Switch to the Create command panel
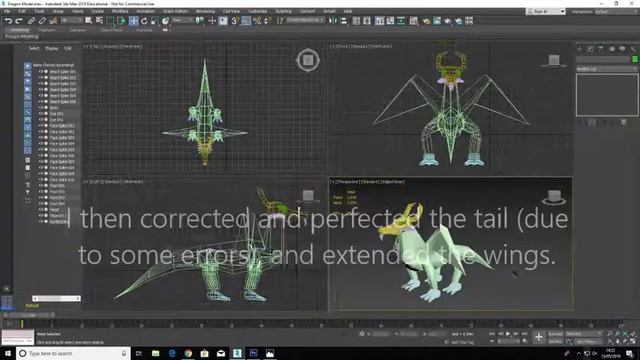The height and width of the screenshot is (360, 640). pos(580,49)
